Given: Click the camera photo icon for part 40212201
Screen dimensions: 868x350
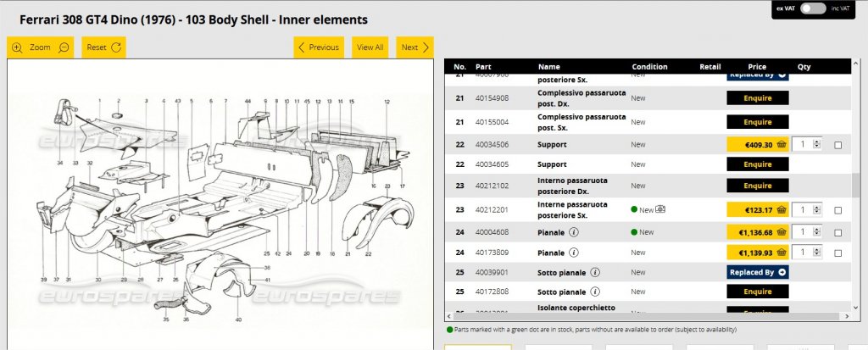Looking at the screenshot, I should [660, 209].
